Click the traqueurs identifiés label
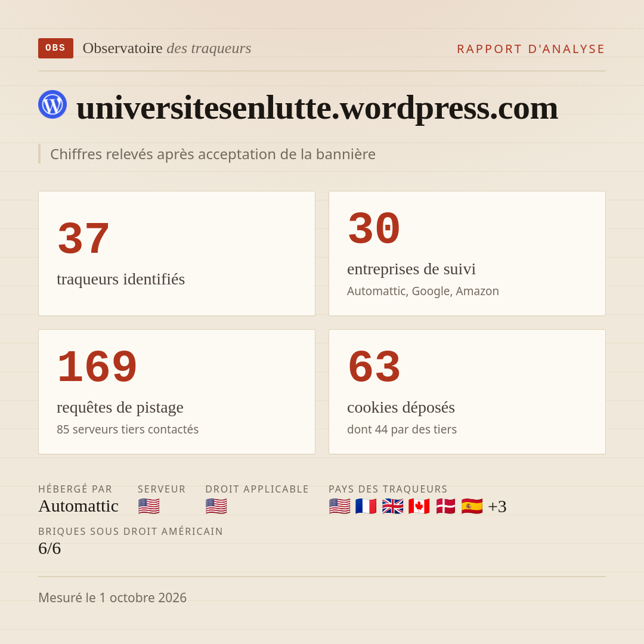This screenshot has height=644, width=644. (x=120, y=279)
